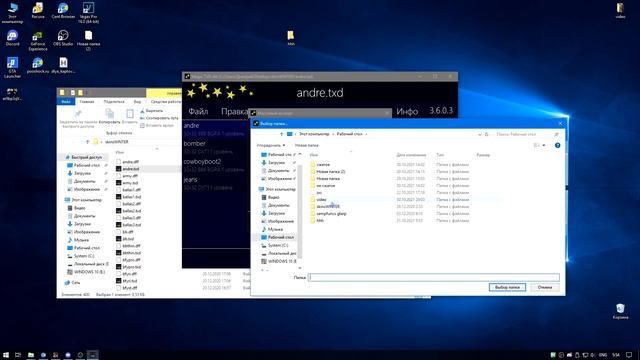Open the view options dropdown arrow in the dialog
Viewport: 640px width, 360px height.
coord(544,145)
